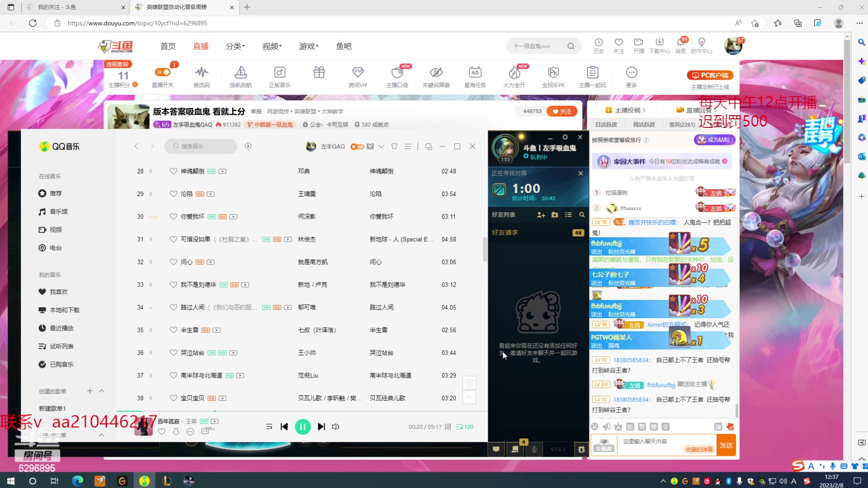Click the PC客户端 button
The height and width of the screenshot is (488, 868).
[710, 75]
